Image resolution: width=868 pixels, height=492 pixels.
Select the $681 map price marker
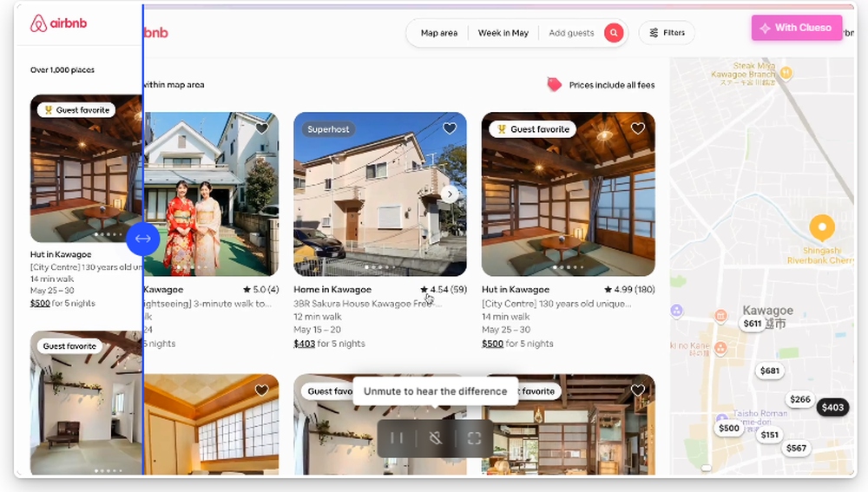click(x=769, y=371)
